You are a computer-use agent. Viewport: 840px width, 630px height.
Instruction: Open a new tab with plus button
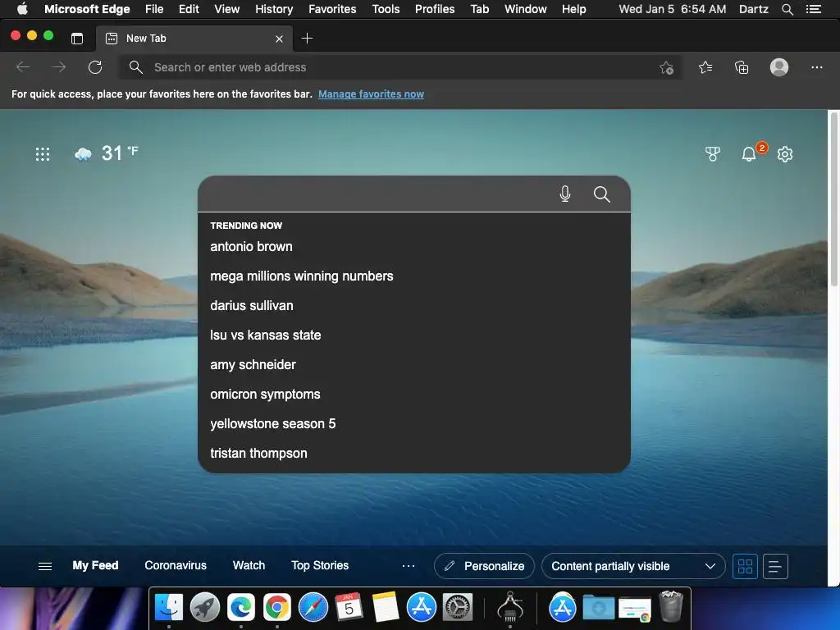pyautogui.click(x=307, y=38)
